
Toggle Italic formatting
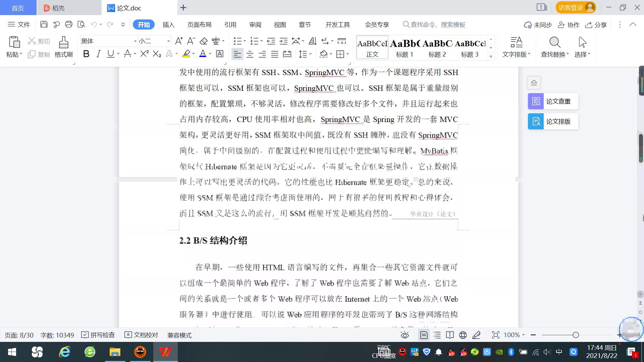click(x=98, y=54)
